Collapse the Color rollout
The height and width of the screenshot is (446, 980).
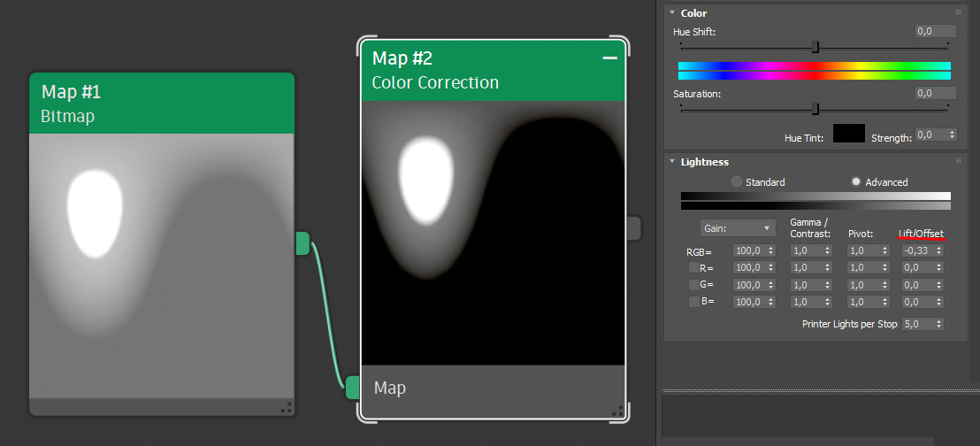[x=672, y=12]
